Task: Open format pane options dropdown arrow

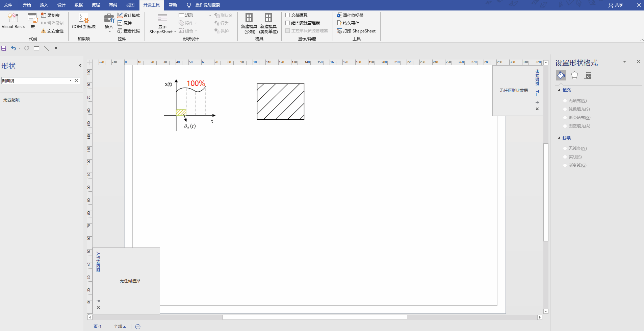Action: pyautogui.click(x=624, y=62)
